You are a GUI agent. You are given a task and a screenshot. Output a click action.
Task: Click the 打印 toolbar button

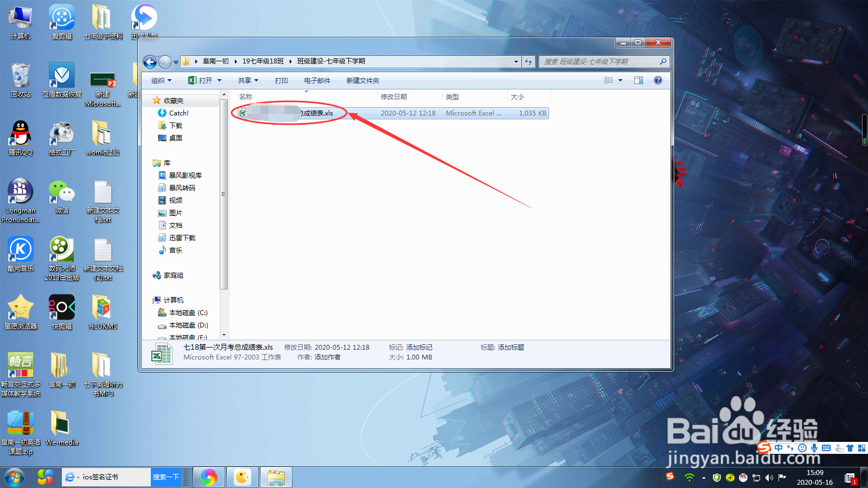tap(282, 80)
